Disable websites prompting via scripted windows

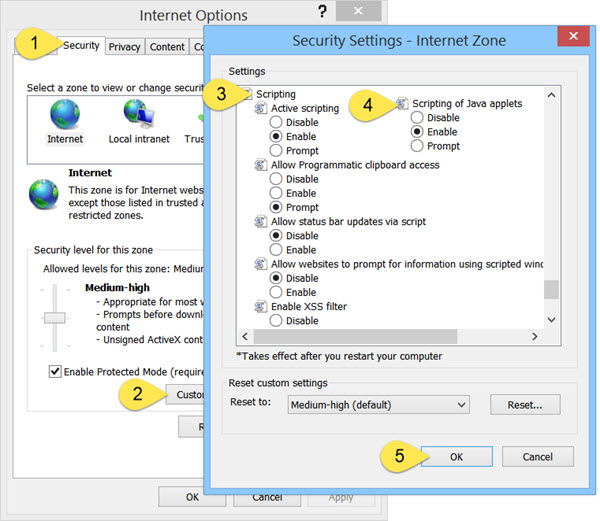276,278
